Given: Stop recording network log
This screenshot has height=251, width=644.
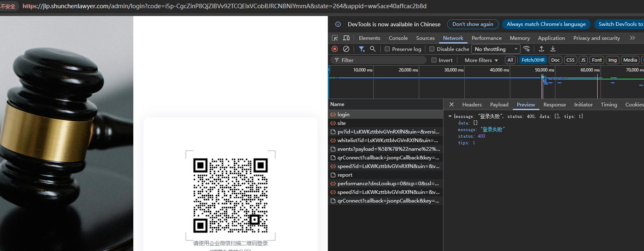Looking at the screenshot, I should (x=335, y=49).
